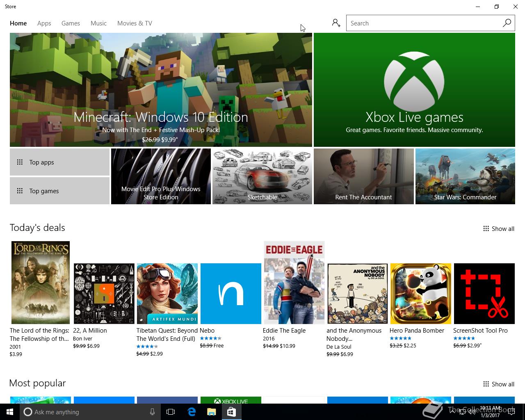Open File Explorer from taskbar
The width and height of the screenshot is (525, 420).
(x=211, y=412)
